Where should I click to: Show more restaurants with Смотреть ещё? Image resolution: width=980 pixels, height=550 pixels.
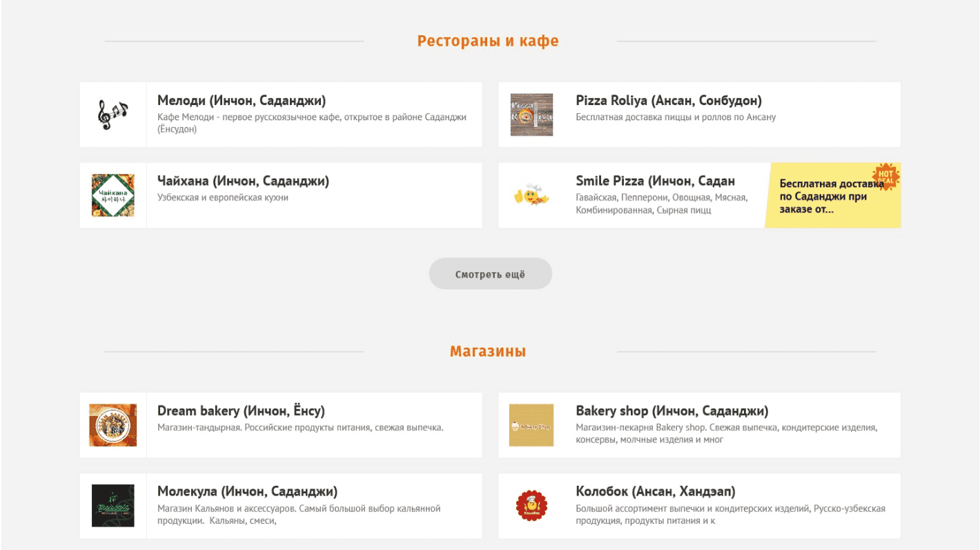point(491,274)
